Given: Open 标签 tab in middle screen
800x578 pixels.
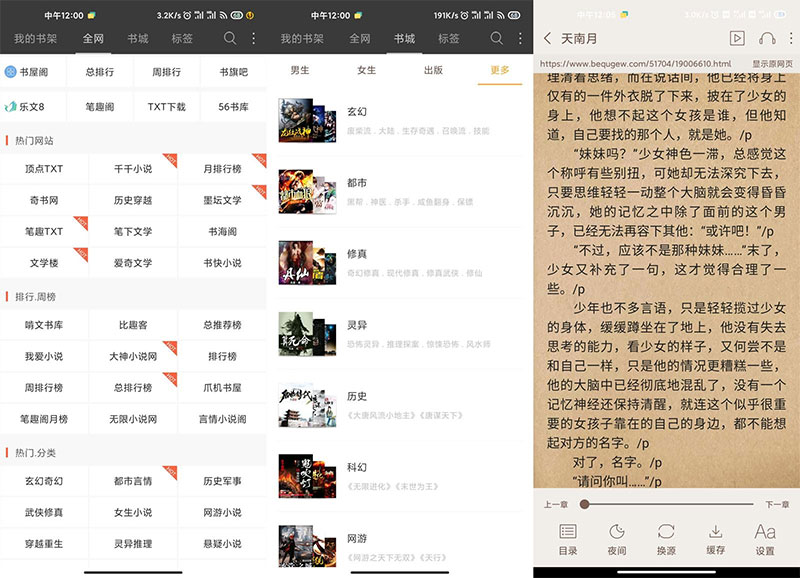Looking at the screenshot, I should tap(448, 38).
